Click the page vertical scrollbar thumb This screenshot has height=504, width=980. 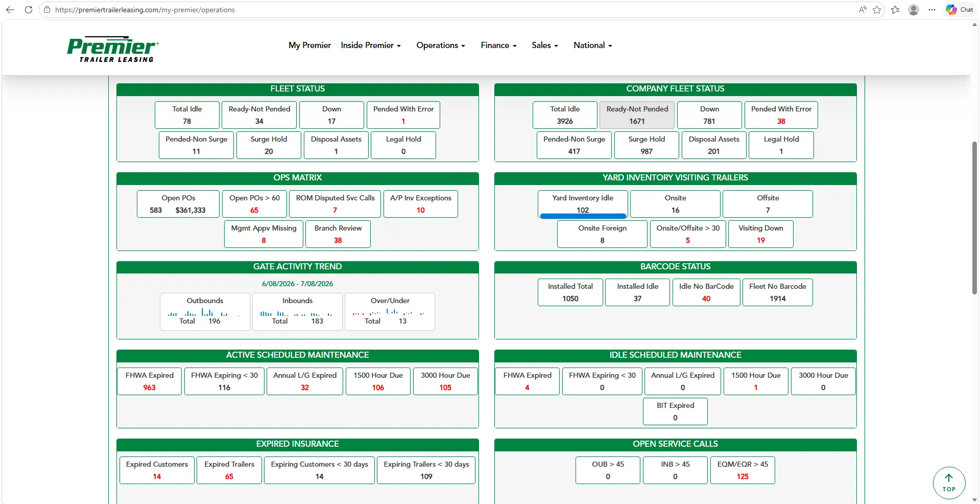pos(974,217)
